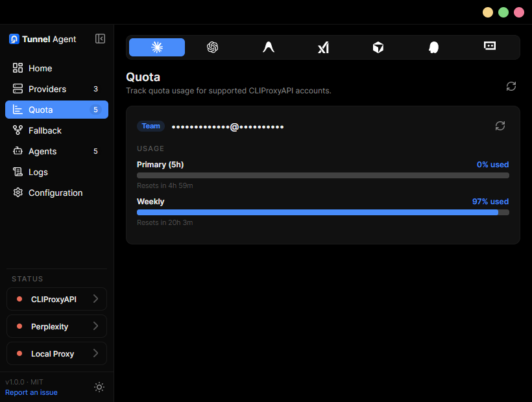Click the Providers count badge showing 3
The image size is (532, 402).
95,89
